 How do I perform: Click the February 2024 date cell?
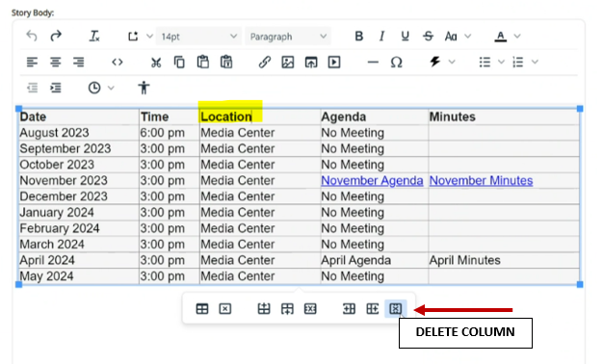[x=79, y=228]
